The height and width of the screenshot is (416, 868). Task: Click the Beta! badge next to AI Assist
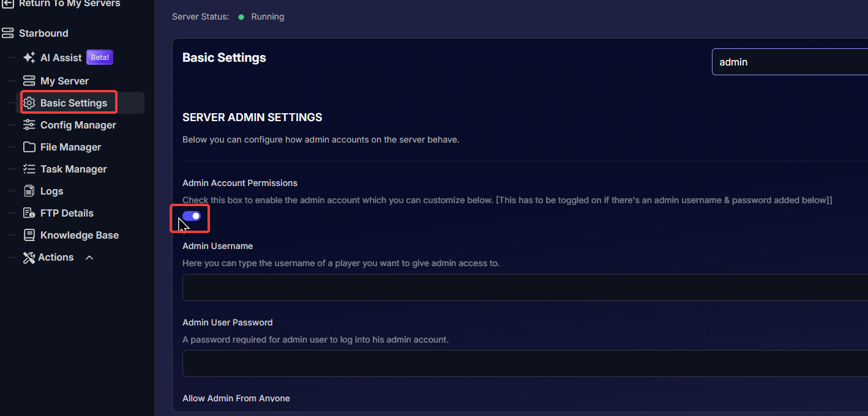pos(100,58)
